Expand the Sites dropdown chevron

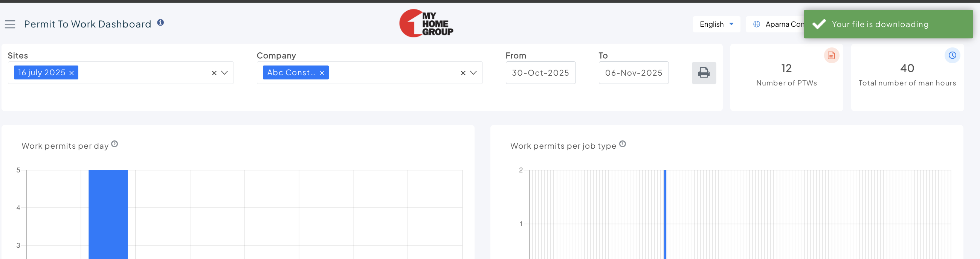[x=224, y=73]
